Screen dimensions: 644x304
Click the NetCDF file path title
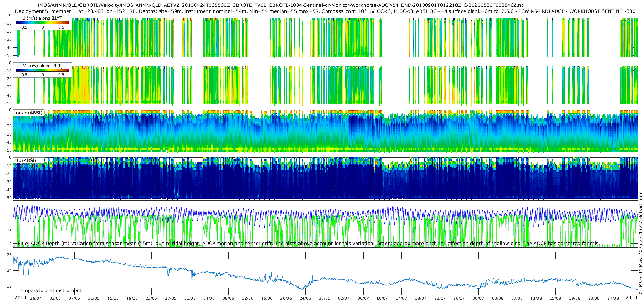pos(280,5)
